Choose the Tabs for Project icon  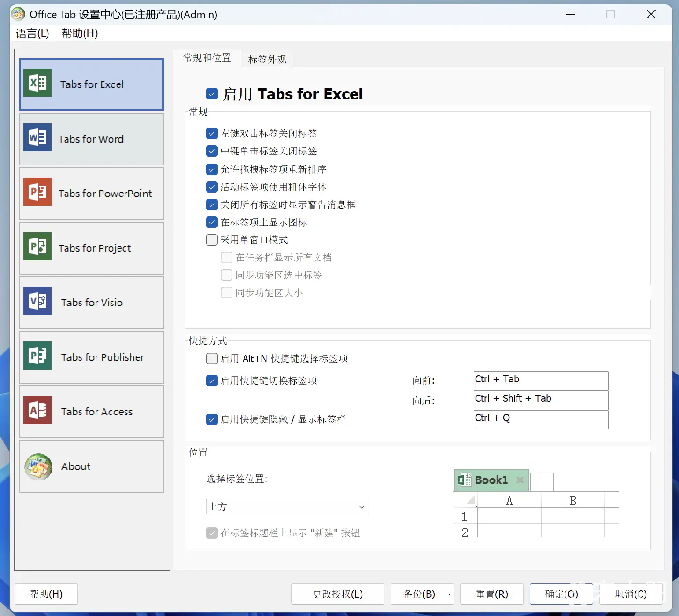pos(37,246)
